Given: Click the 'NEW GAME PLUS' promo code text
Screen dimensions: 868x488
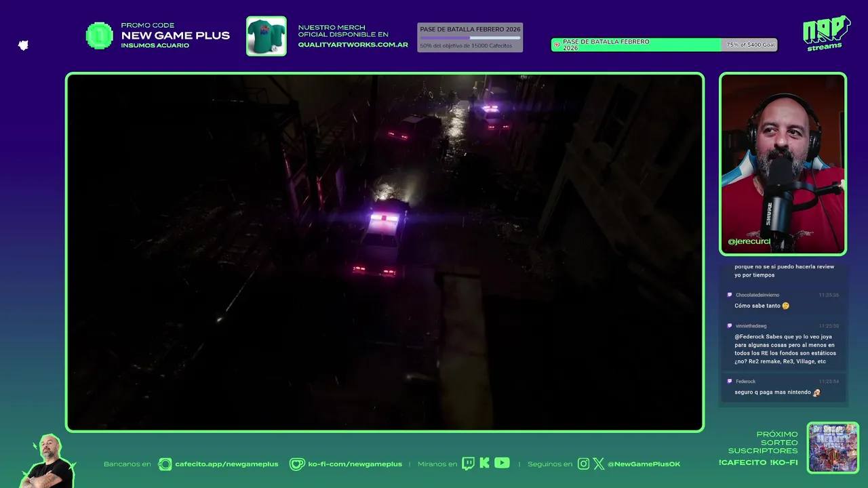Looking at the screenshot, I should (x=176, y=35).
